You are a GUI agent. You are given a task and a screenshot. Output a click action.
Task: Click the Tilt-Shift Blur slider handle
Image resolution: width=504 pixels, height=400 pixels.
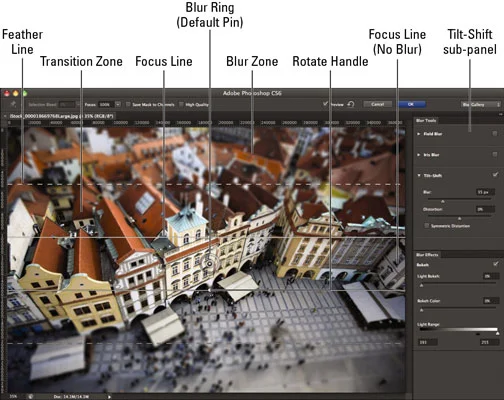click(x=443, y=201)
